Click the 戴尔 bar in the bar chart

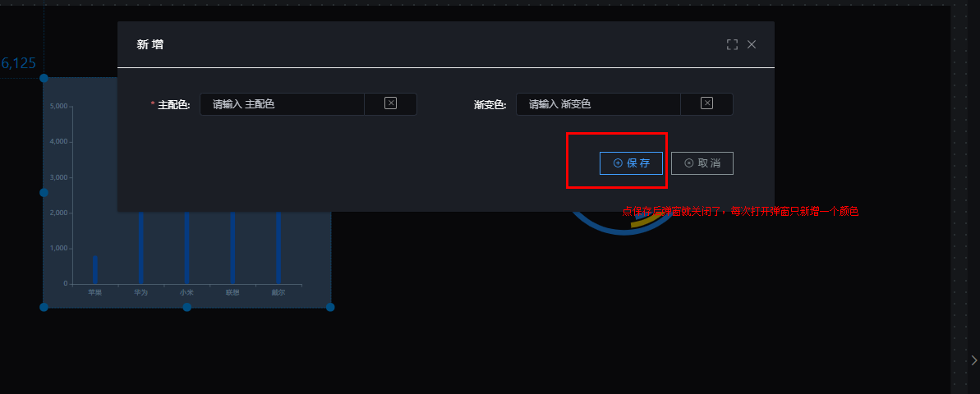278,248
